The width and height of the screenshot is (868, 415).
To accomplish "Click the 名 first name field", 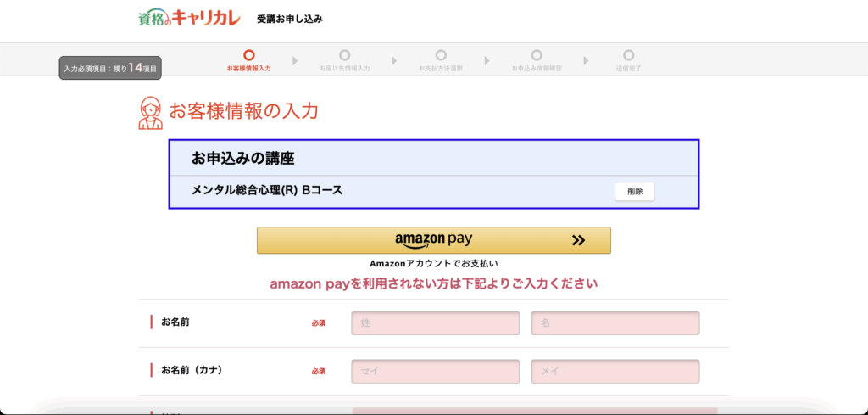I will click(615, 323).
